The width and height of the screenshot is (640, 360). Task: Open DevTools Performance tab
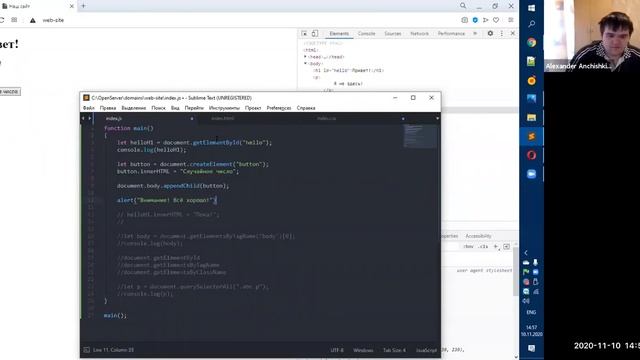(x=451, y=33)
